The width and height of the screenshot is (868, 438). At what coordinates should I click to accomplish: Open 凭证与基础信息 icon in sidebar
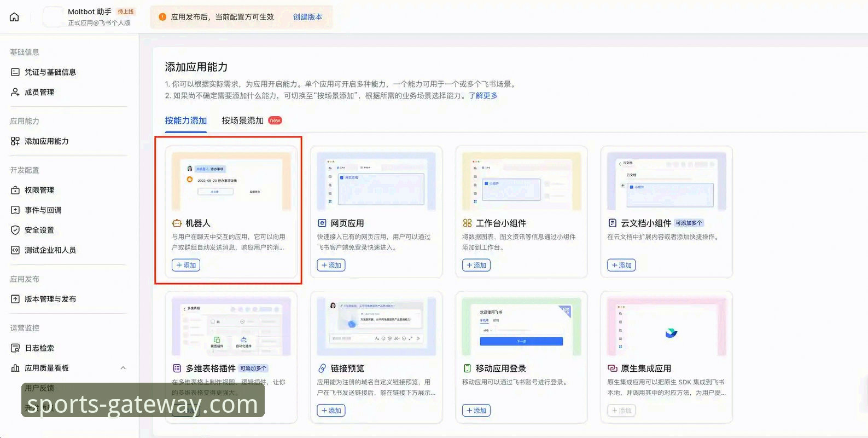15,72
